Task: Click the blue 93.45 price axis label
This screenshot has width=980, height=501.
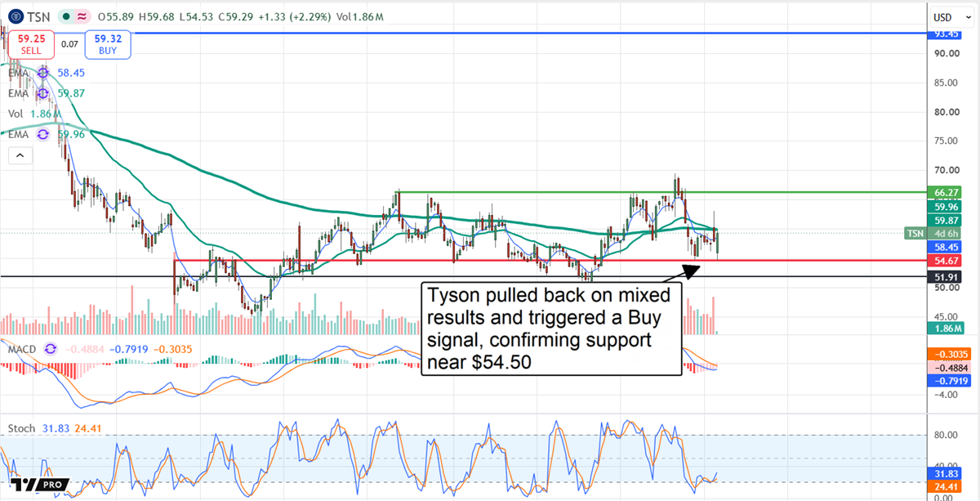Action: pyautogui.click(x=946, y=34)
